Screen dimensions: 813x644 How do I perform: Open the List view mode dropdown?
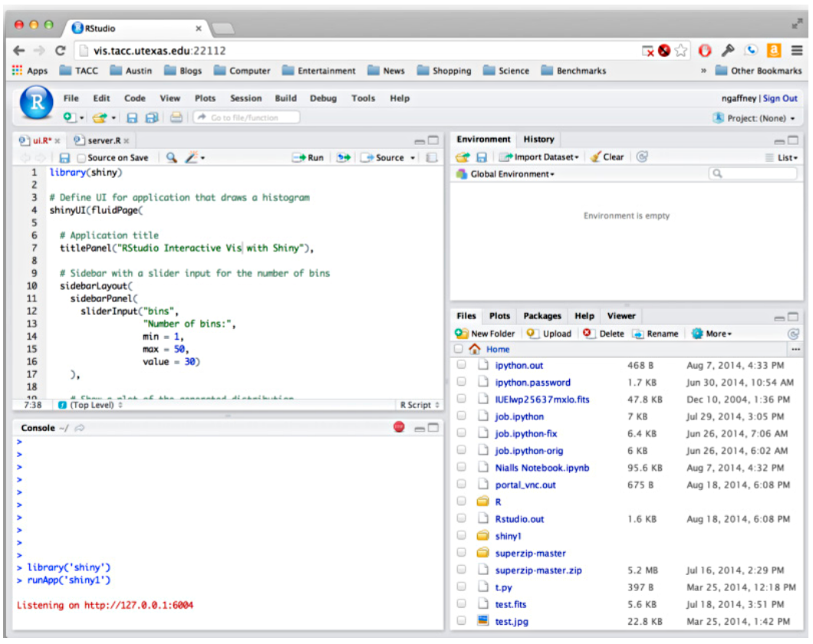[x=782, y=157]
